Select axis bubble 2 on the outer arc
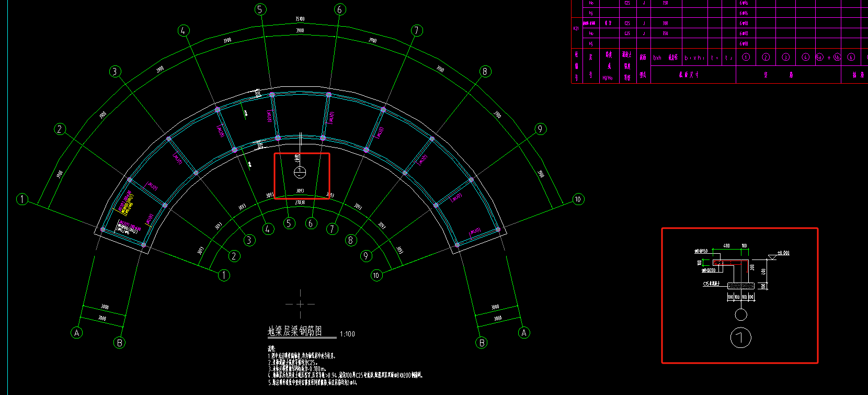Viewport: 868px width, 395px height. [x=60, y=129]
